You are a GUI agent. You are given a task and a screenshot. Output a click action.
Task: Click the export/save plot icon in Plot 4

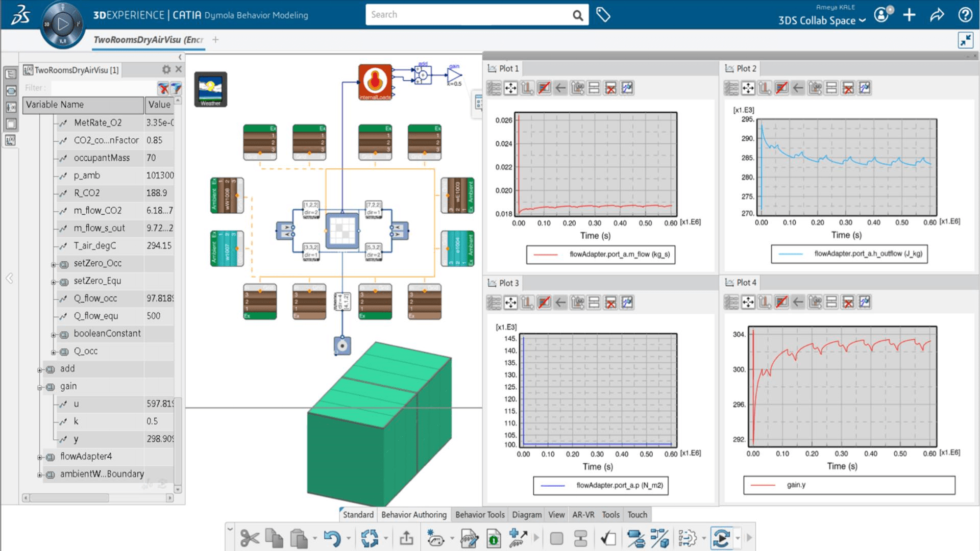click(x=816, y=303)
